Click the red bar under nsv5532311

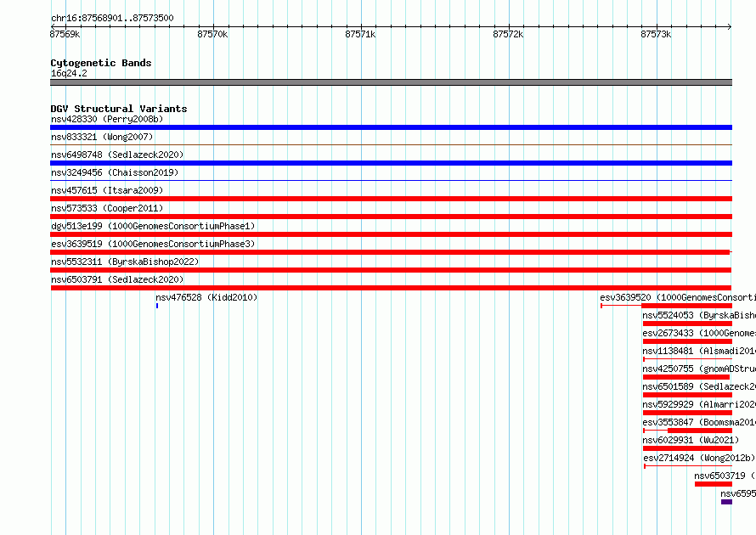point(391,270)
